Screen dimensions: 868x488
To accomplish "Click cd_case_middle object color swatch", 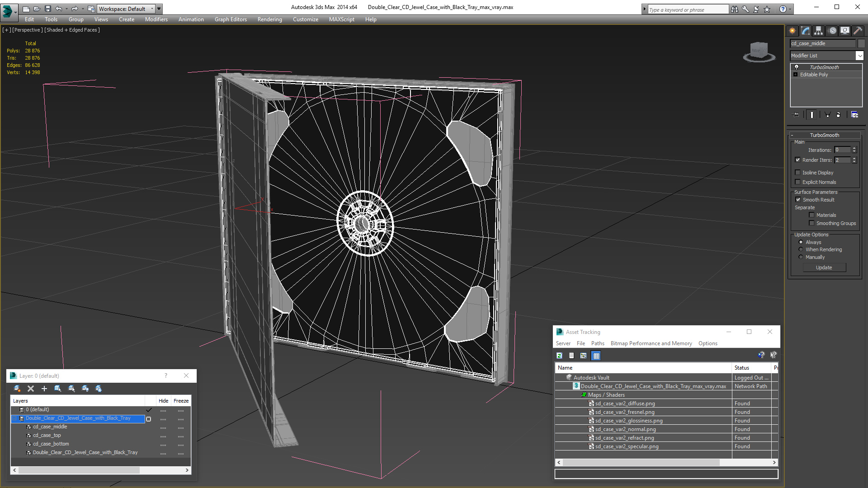I will tap(861, 43).
